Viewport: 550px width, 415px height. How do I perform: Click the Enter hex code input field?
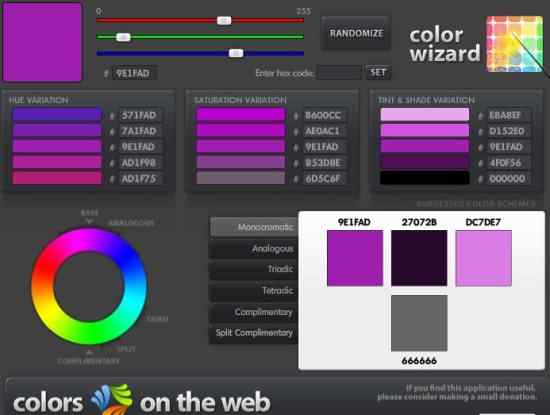339,73
